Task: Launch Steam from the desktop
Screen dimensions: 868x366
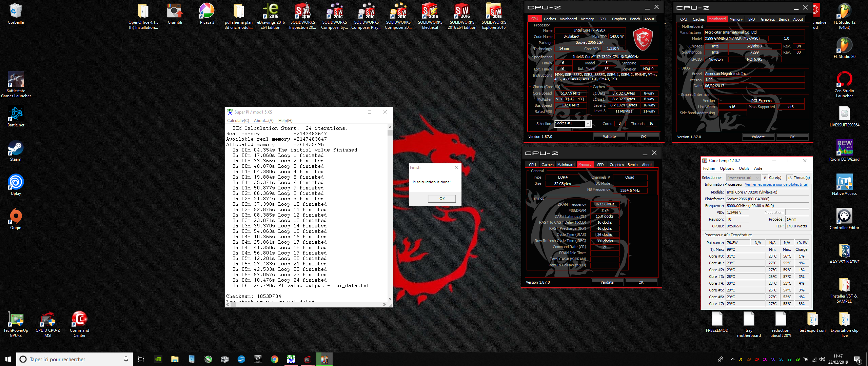Action: coord(16,150)
